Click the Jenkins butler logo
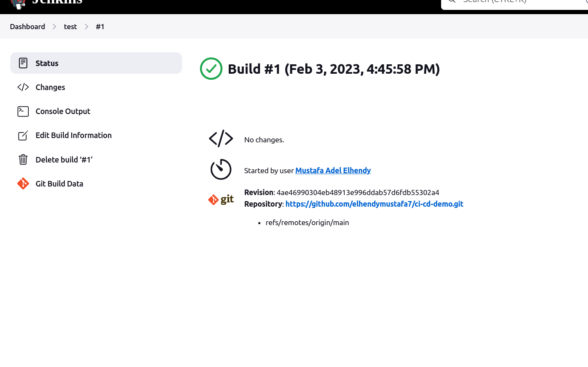The height and width of the screenshot is (367, 588). coord(18,4)
